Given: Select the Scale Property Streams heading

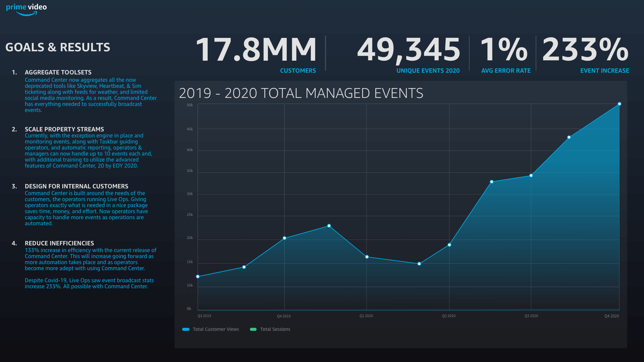Looking at the screenshot, I should [x=64, y=129].
